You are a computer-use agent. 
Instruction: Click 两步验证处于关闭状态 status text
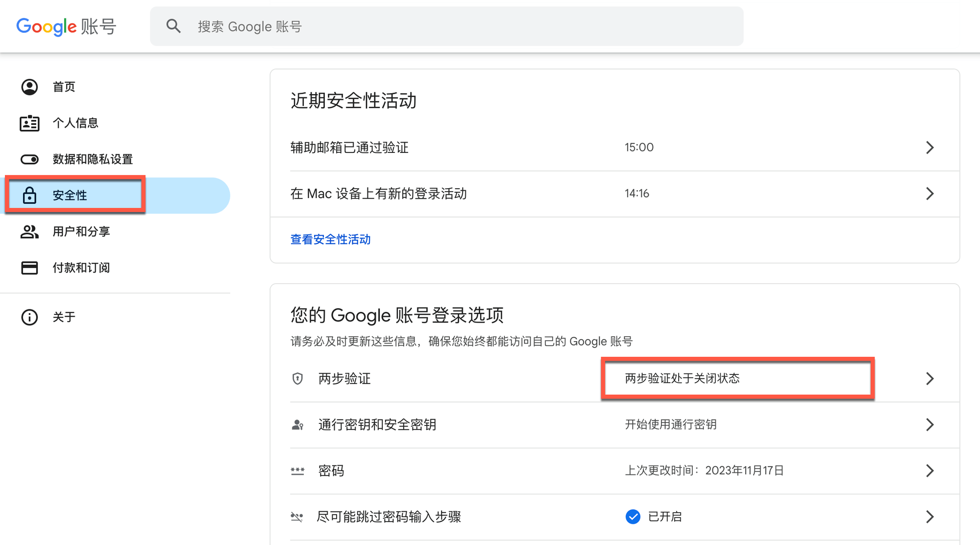(x=682, y=378)
